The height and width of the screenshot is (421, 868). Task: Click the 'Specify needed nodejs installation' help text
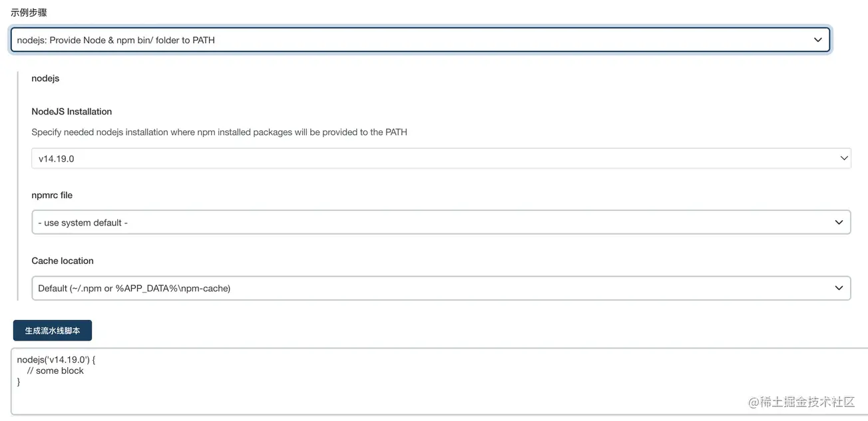220,132
